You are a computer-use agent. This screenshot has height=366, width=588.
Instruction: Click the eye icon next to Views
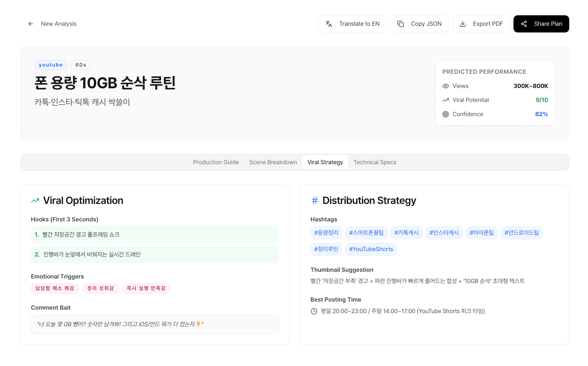445,86
